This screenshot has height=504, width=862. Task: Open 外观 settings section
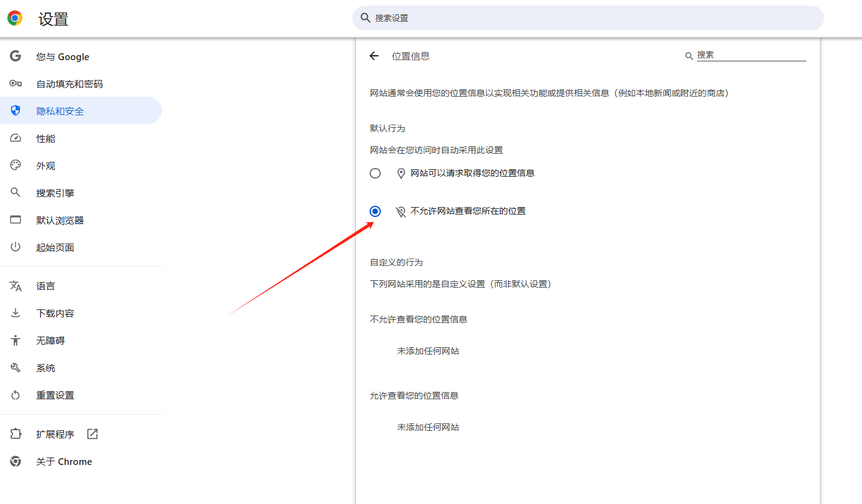pyautogui.click(x=81, y=166)
